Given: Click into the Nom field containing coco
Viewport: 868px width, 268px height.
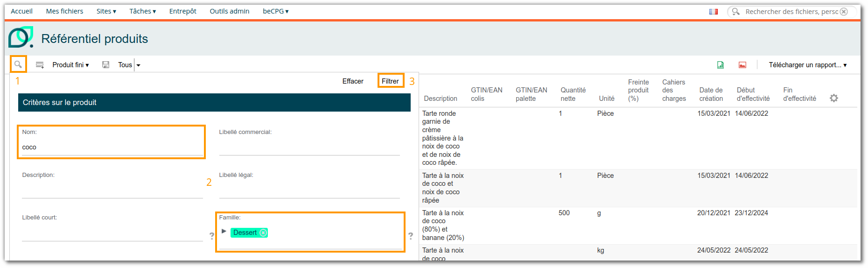Looking at the screenshot, I should (112, 148).
